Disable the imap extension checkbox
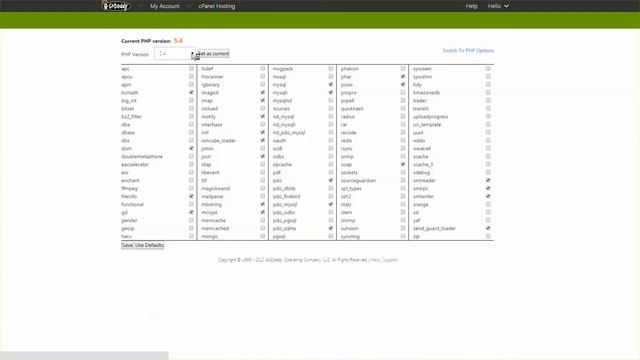Viewport: 640px width, 360px height. point(263,100)
